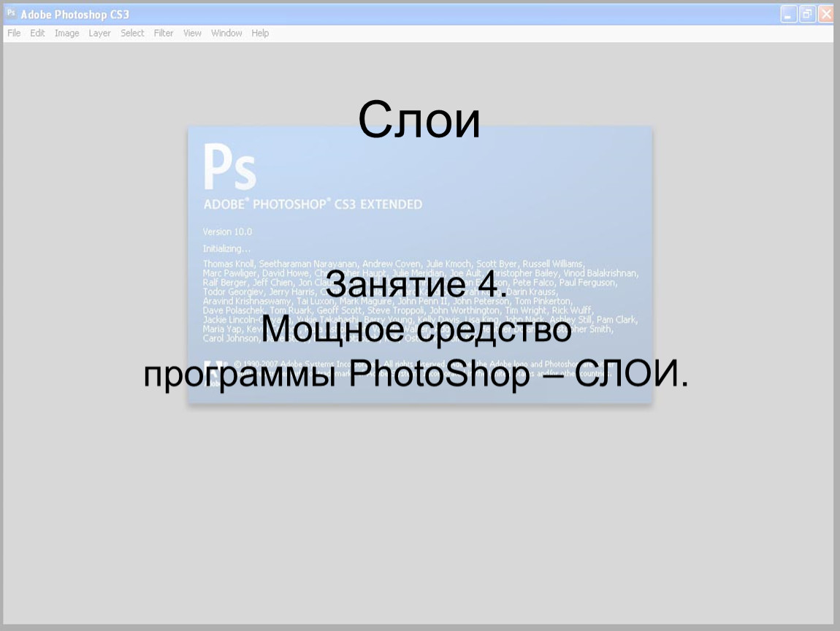Open the View menu

[192, 33]
